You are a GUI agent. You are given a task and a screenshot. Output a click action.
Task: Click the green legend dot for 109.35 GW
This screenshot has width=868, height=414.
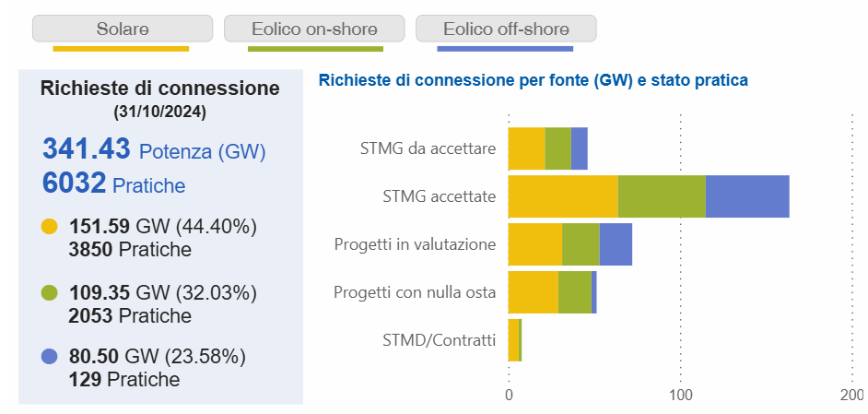coord(50,292)
